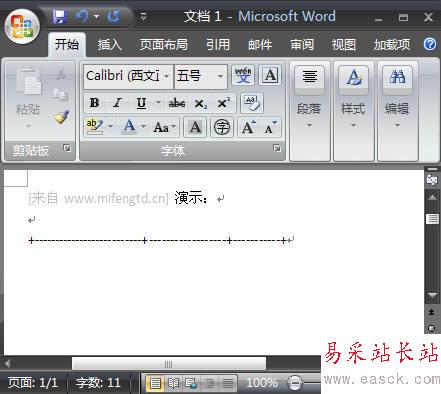
Task: Click the 字数: 11 word count
Action: (x=98, y=382)
